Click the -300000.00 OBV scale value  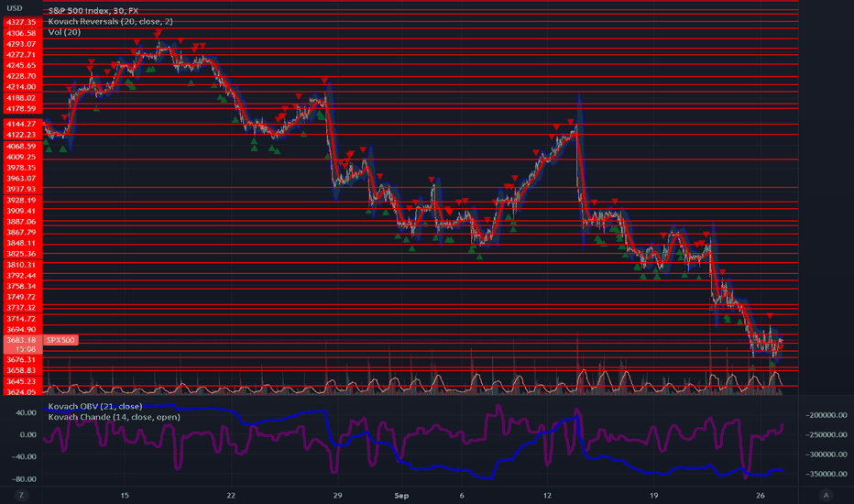[x=826, y=455]
